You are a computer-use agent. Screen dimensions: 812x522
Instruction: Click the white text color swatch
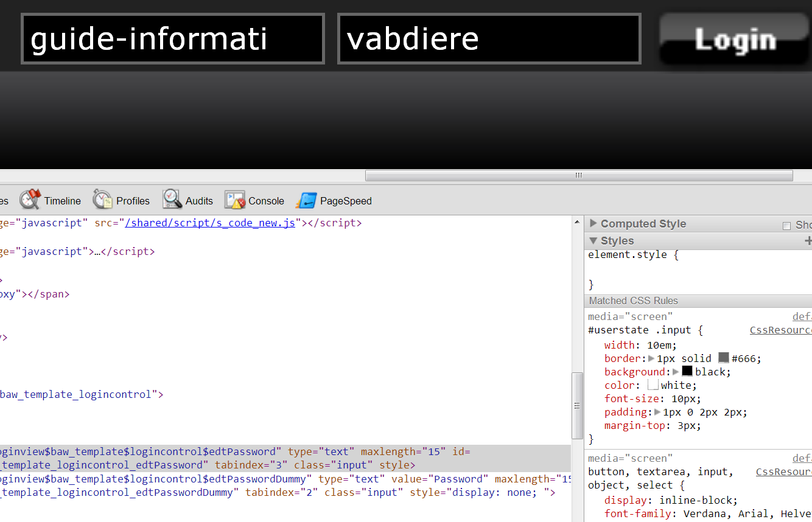click(x=653, y=385)
